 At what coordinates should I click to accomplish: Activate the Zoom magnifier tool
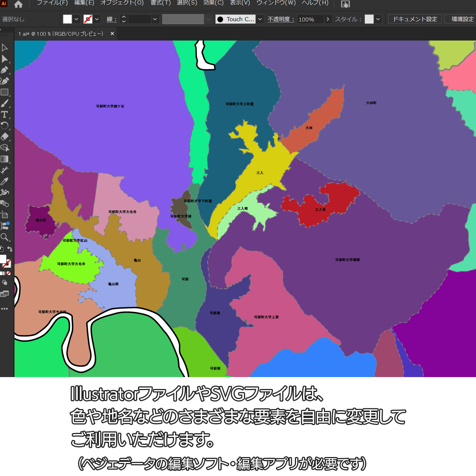coord(4,237)
